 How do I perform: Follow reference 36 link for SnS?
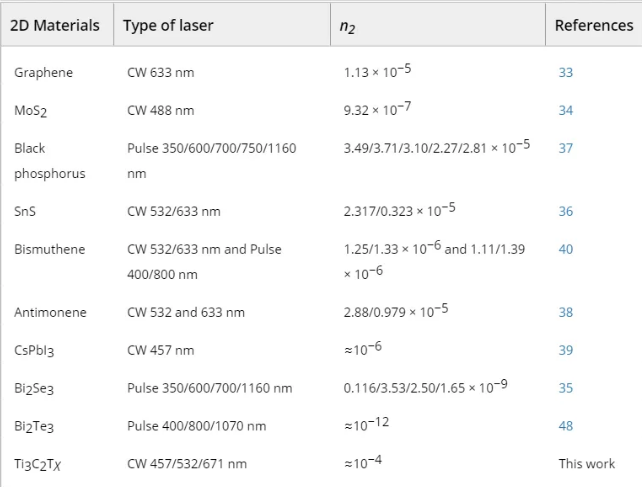pyautogui.click(x=566, y=211)
